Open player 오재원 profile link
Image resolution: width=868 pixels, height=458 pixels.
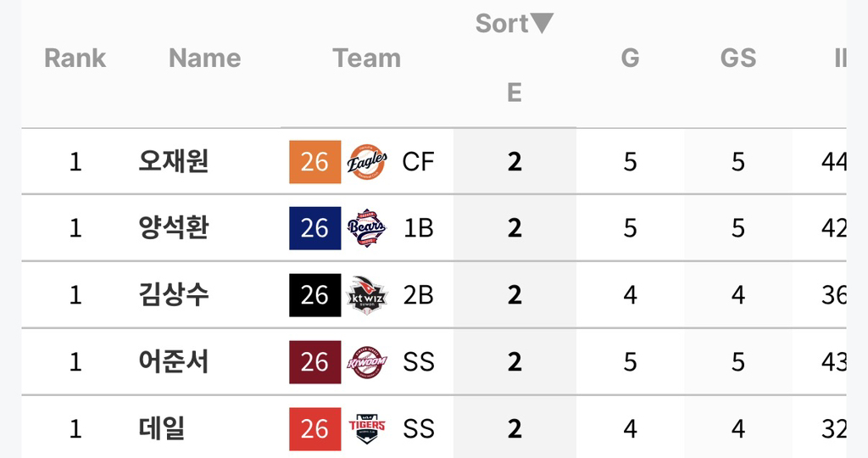173,161
